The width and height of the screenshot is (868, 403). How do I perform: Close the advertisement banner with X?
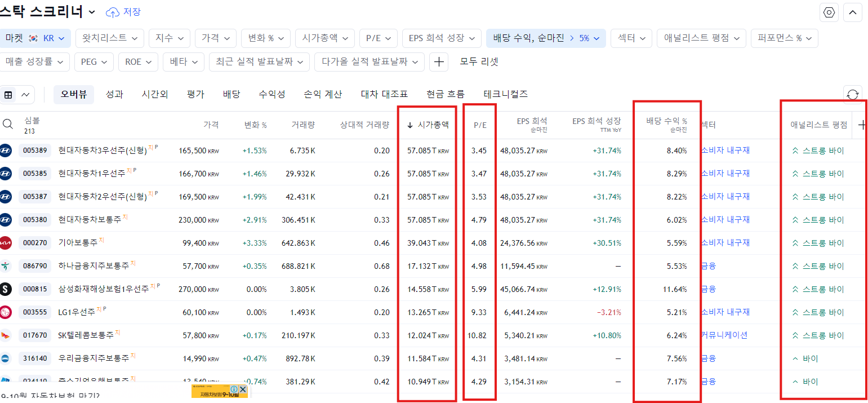(243, 389)
